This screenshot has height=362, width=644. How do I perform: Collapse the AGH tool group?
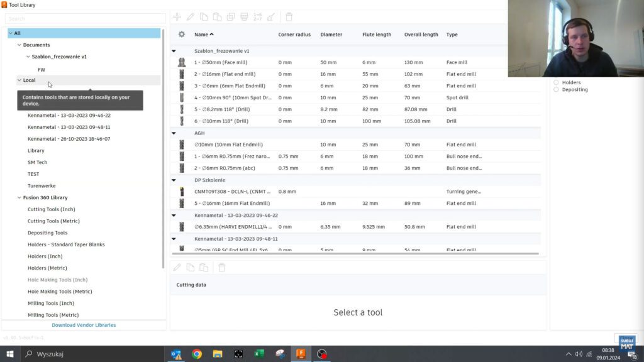[x=174, y=133]
